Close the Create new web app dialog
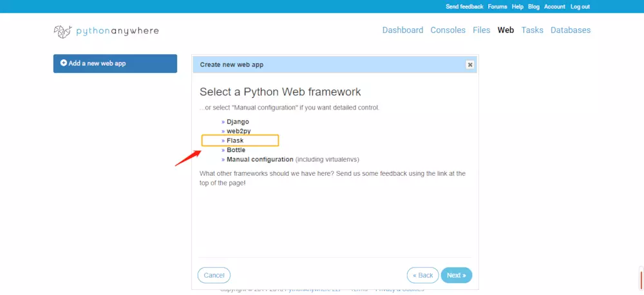Screen dimensions: 644x295 tap(470, 64)
